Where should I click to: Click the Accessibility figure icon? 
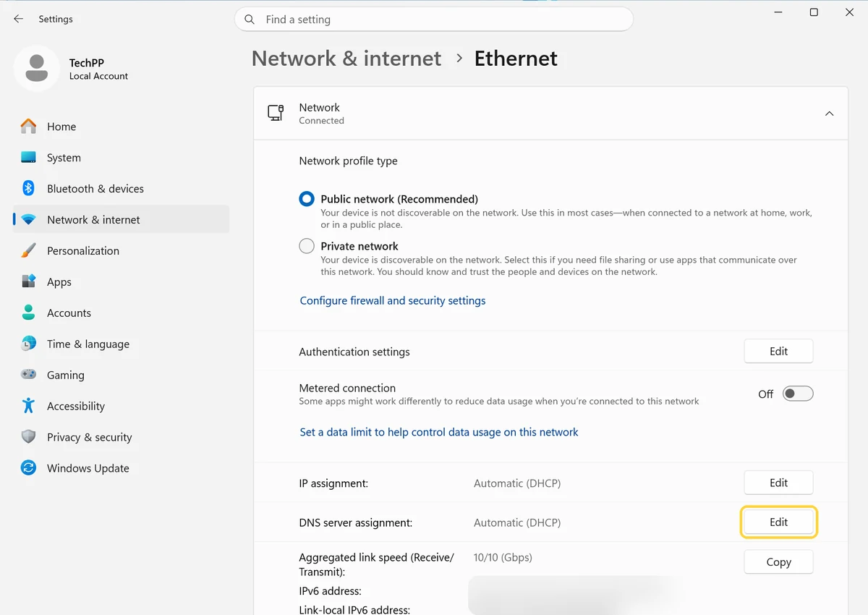28,406
